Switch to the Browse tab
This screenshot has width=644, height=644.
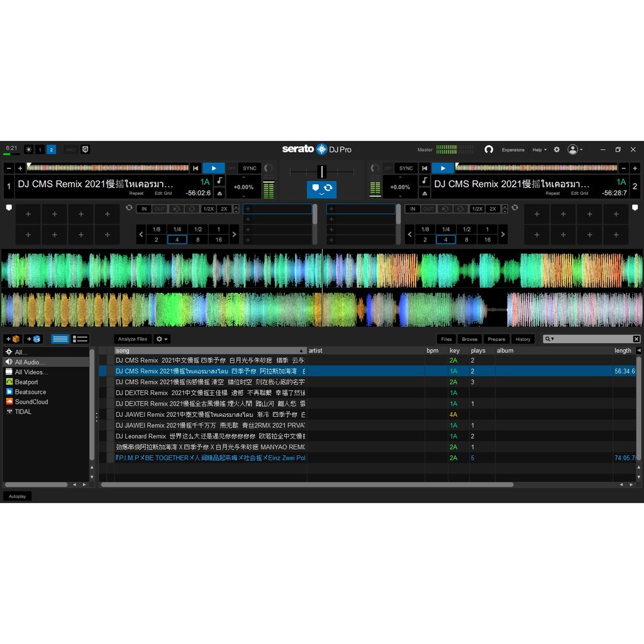click(469, 339)
